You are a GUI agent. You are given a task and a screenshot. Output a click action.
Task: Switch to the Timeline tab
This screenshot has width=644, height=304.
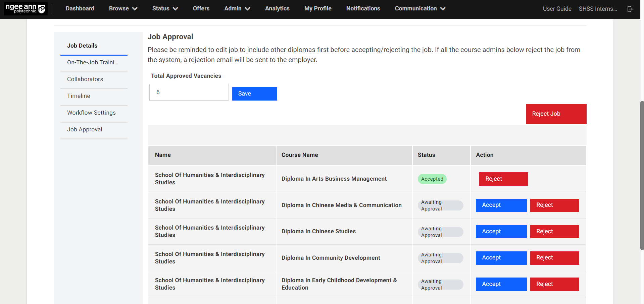(79, 96)
